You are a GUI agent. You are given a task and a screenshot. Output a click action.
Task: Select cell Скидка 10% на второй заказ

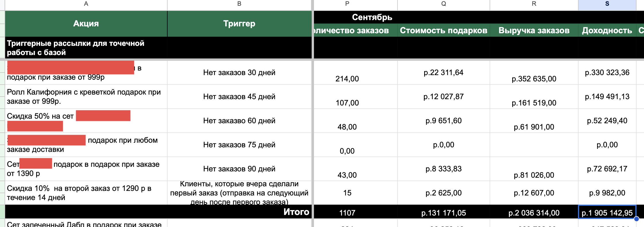(x=86, y=193)
